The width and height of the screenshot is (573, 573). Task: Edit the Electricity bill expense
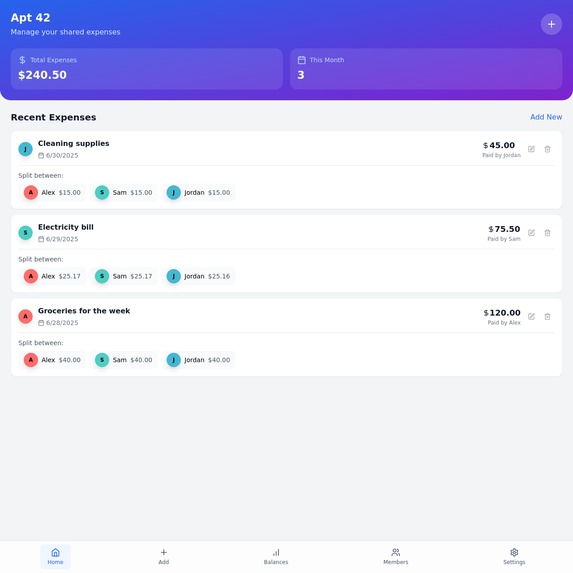(x=531, y=233)
